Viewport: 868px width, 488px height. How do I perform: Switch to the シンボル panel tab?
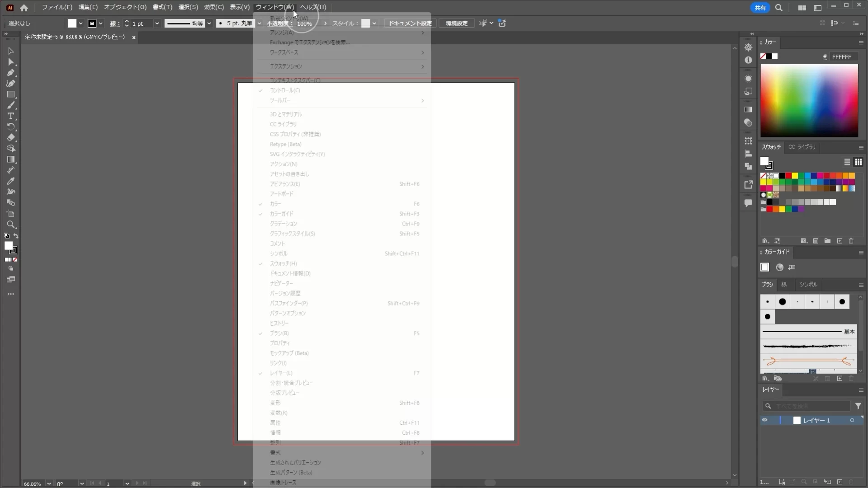tap(808, 285)
